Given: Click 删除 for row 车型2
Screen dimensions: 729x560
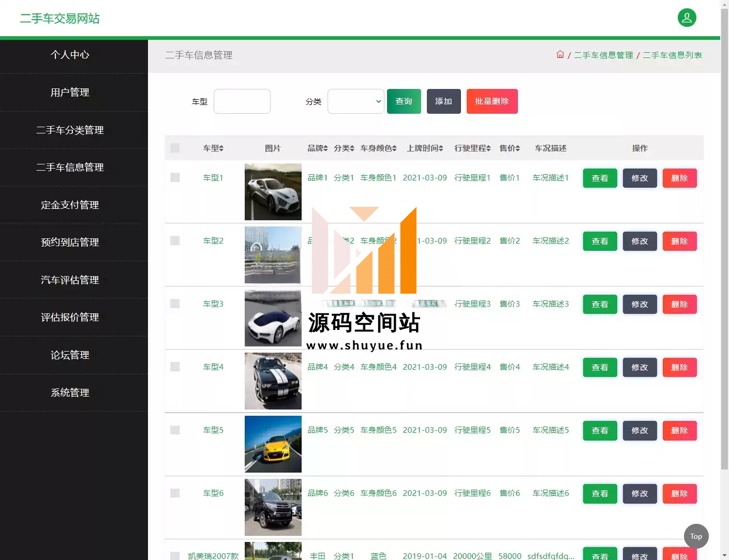Looking at the screenshot, I should click(x=680, y=241).
